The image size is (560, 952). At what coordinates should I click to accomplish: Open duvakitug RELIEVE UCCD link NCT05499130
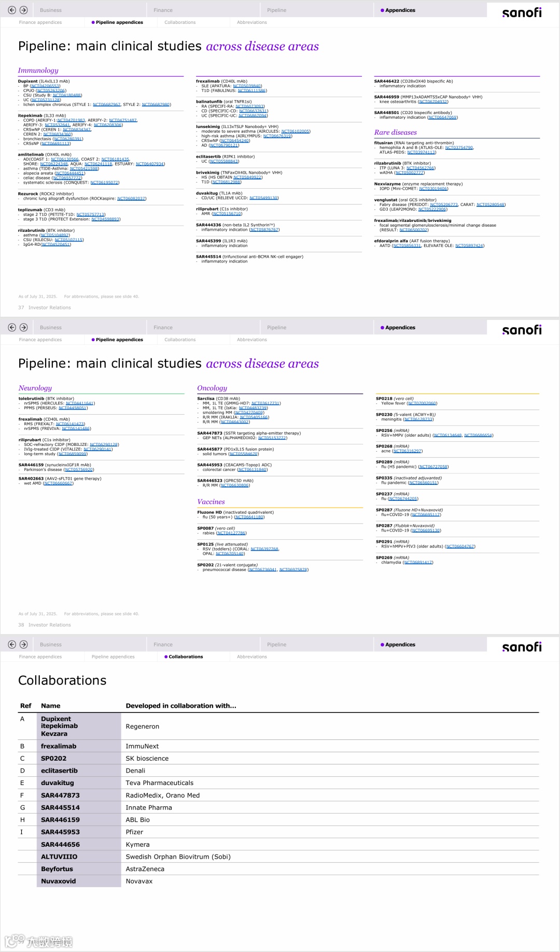point(264,198)
